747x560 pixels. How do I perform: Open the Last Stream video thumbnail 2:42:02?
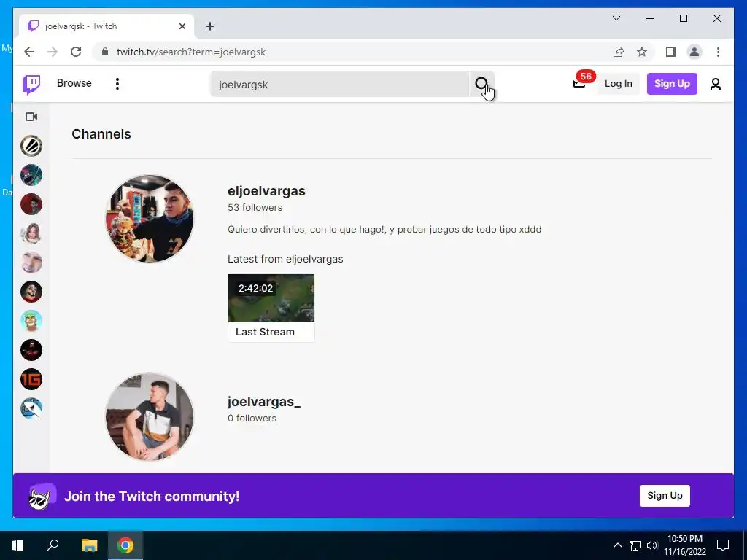click(271, 298)
